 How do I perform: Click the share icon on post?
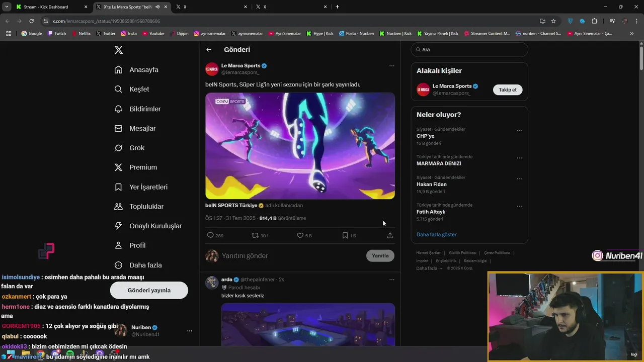coord(390,235)
